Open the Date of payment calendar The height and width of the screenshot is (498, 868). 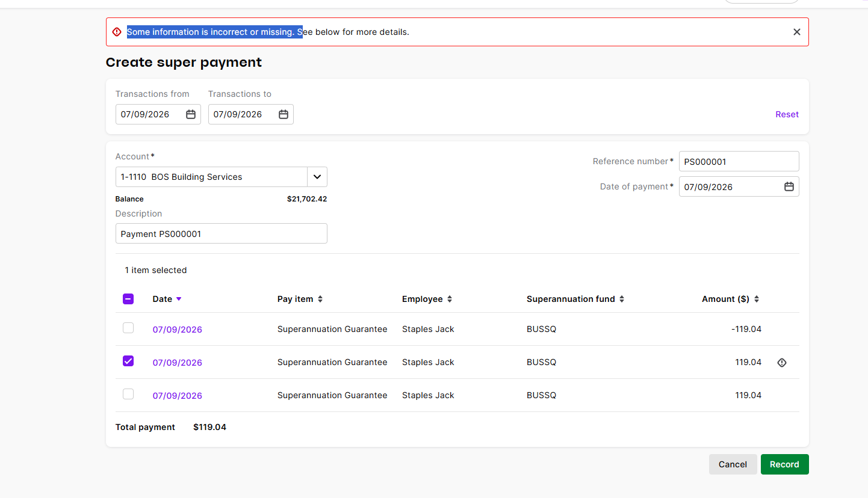(789, 186)
